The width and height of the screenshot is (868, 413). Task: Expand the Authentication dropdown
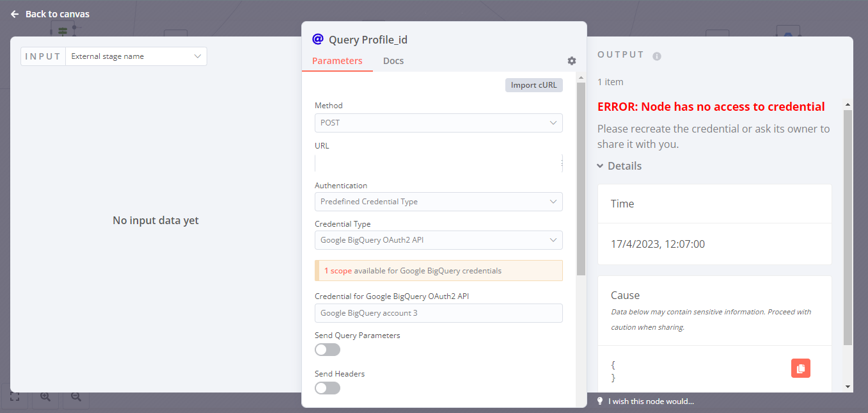coord(438,202)
